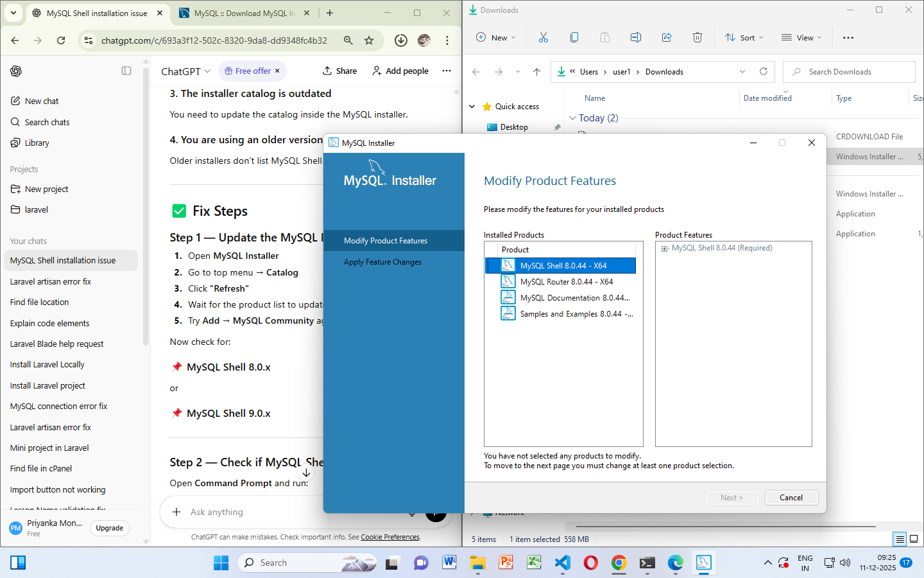
Task: Open the View menu in File Explorer
Action: (x=801, y=38)
